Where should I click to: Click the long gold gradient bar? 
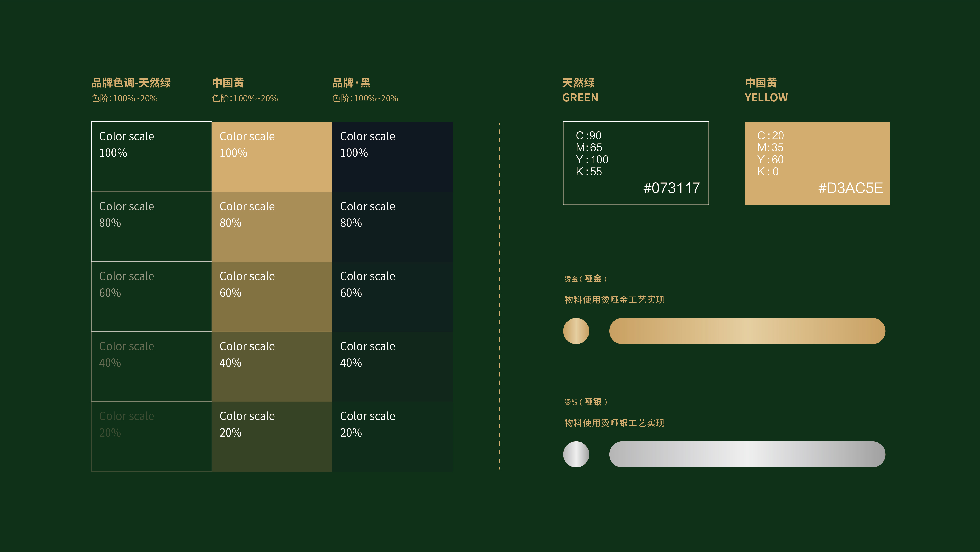(x=747, y=331)
